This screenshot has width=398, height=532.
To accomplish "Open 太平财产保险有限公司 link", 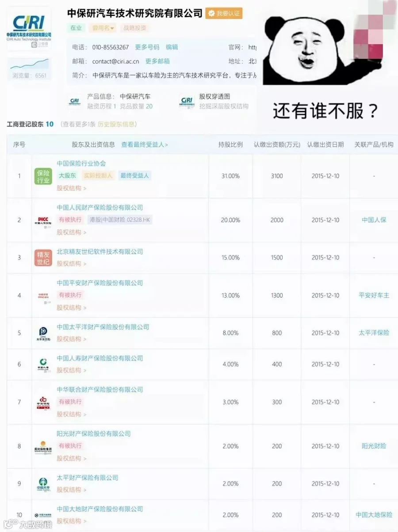I will [88, 478].
